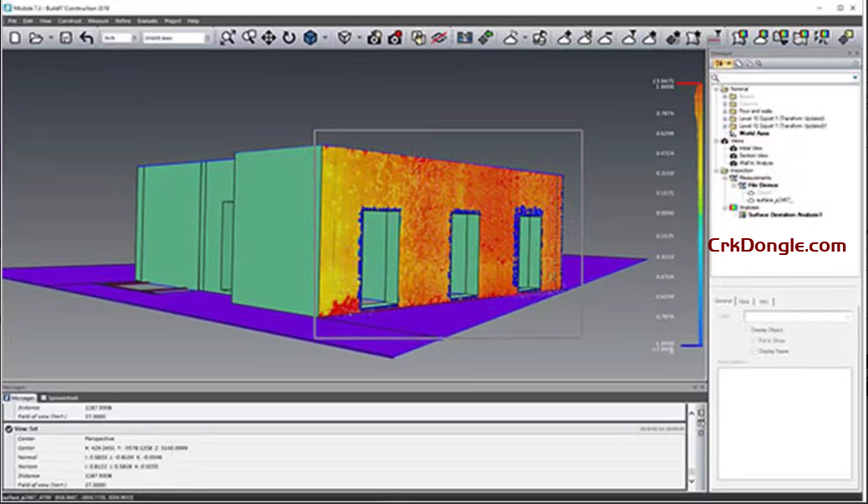Switch to the Spreadsheet tab
This screenshot has height=504, width=868.
tap(62, 398)
